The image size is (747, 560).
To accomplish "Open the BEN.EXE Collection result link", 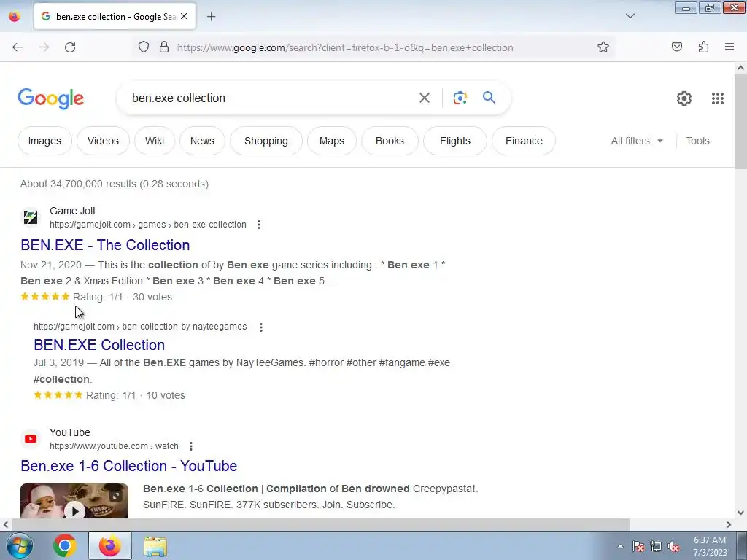I will tap(99, 345).
